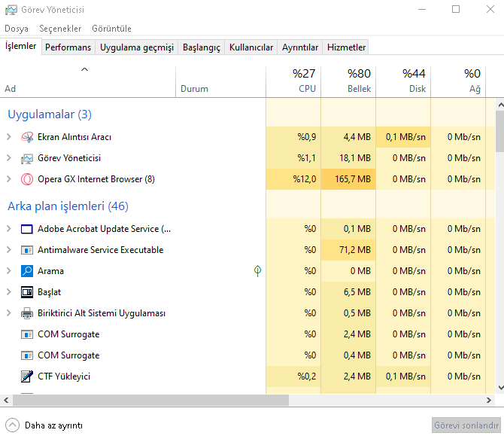Click the Daha az ayrıntı circle arrow icon

[x=12, y=425]
